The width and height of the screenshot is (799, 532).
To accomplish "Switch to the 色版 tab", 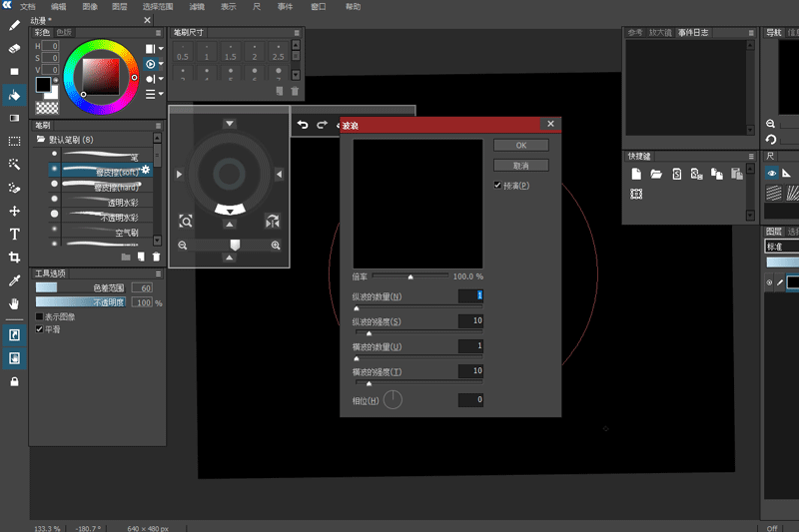I will pos(64,32).
